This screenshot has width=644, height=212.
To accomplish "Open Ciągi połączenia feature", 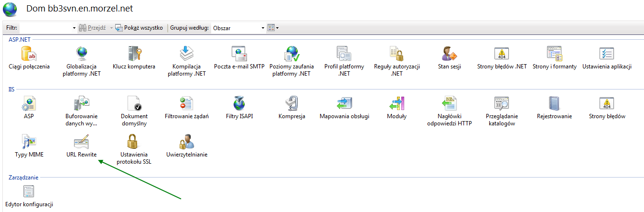I will click(29, 58).
